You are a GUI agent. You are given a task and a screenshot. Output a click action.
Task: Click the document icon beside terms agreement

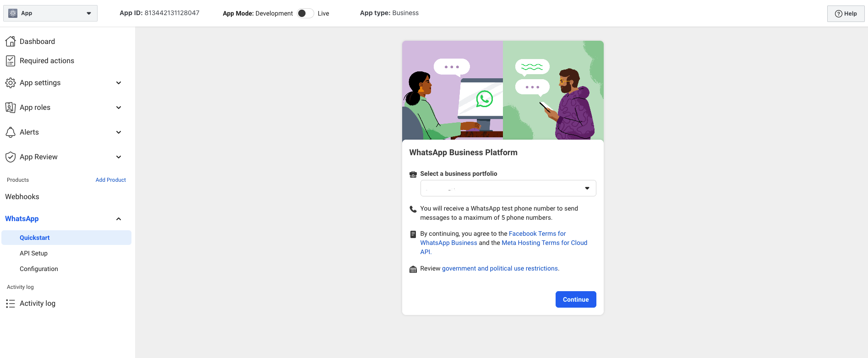[413, 234]
